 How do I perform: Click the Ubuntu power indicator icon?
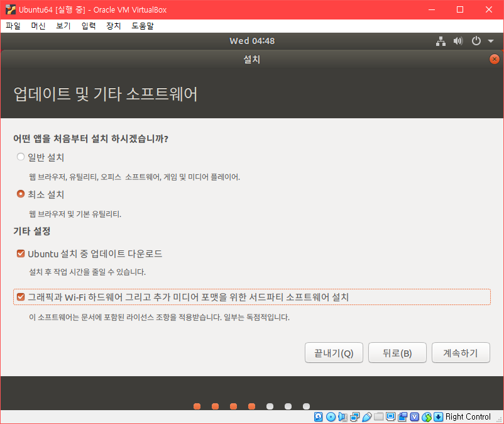pyautogui.click(x=476, y=41)
